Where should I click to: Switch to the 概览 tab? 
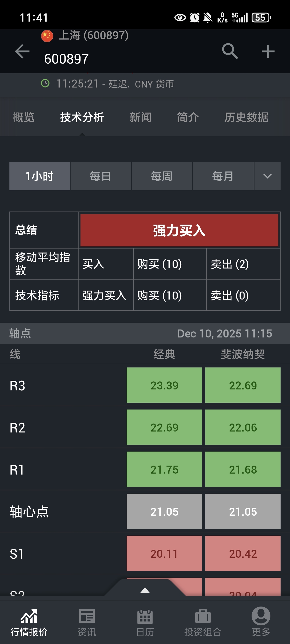[23, 117]
